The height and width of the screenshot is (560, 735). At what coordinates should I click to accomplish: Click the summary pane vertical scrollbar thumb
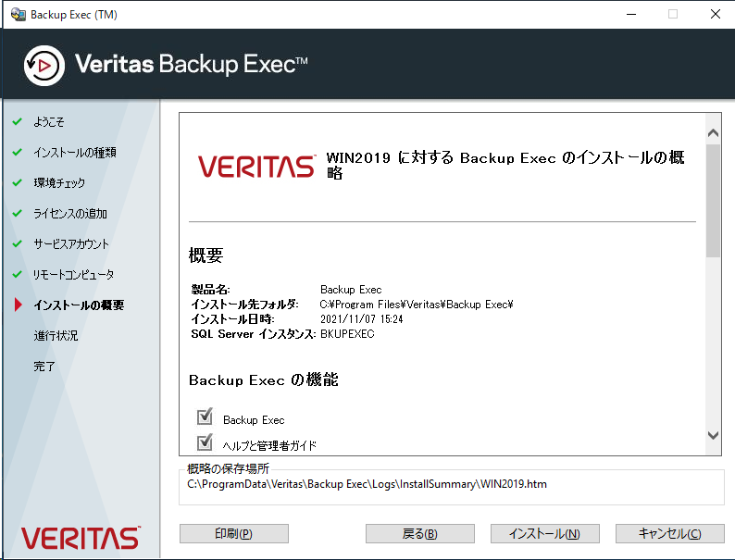[x=713, y=201]
